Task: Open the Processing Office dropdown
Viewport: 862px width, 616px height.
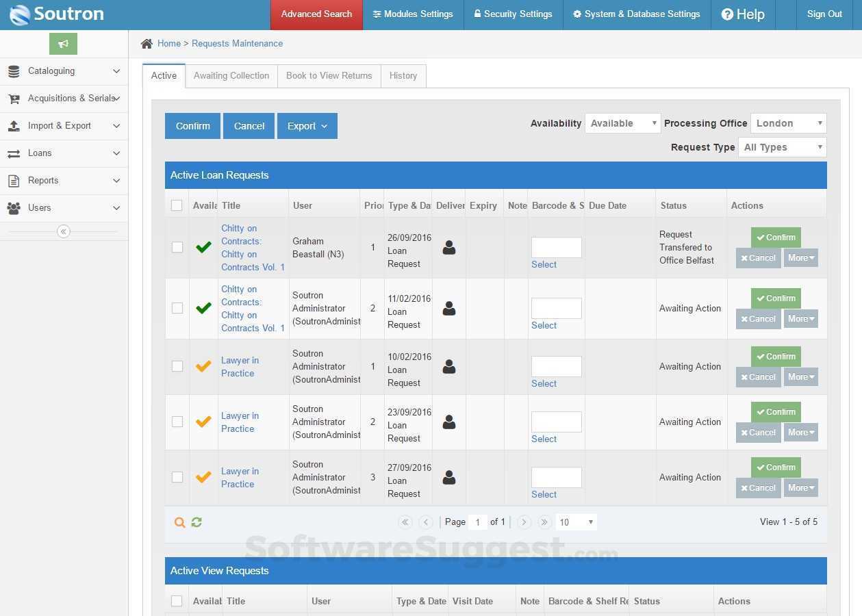Action: click(x=788, y=123)
